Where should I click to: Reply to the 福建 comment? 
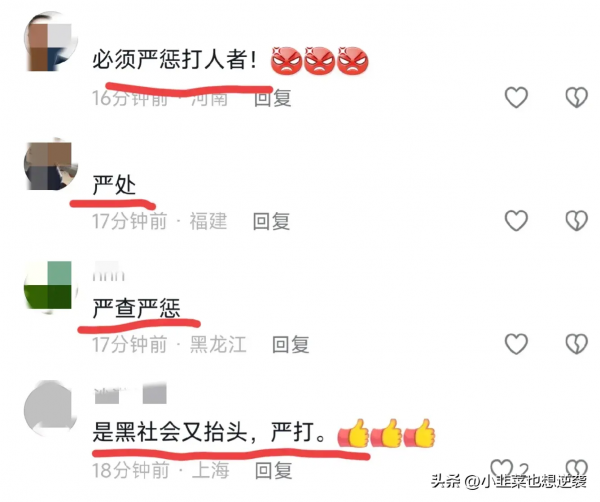point(271,221)
